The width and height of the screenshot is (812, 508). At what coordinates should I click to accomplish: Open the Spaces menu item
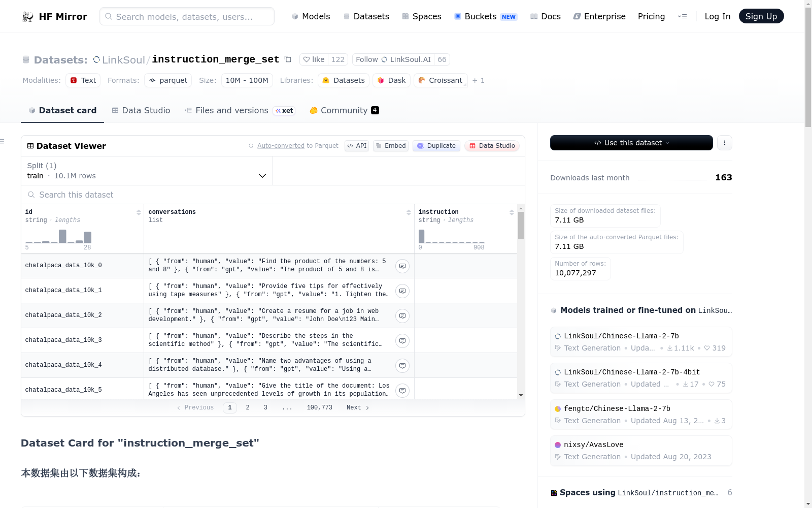pyautogui.click(x=422, y=17)
